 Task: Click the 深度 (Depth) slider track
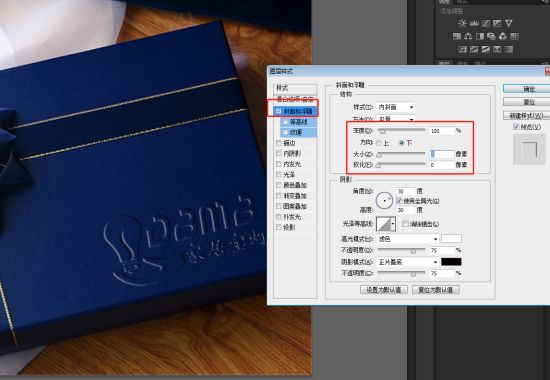pyautogui.click(x=402, y=131)
